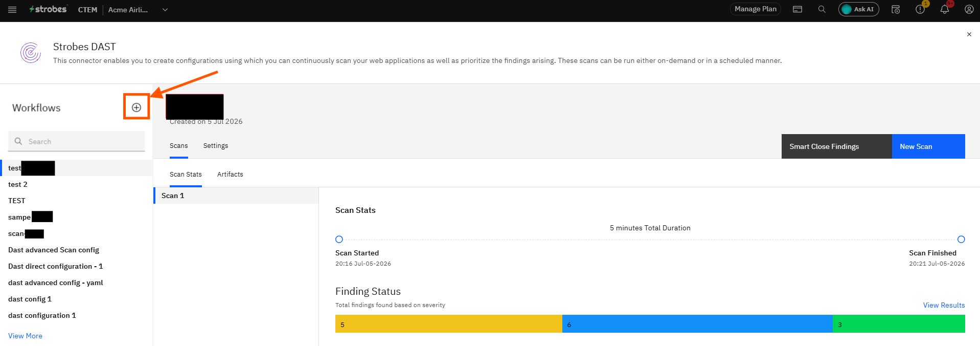
Task: Click the Strobes DAST connector logo
Action: (31, 53)
